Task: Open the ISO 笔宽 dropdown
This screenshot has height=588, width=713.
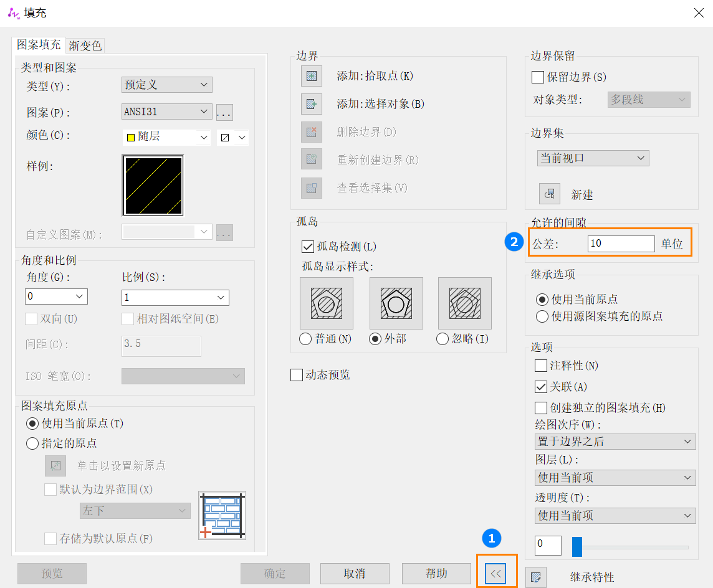Action: click(x=183, y=376)
